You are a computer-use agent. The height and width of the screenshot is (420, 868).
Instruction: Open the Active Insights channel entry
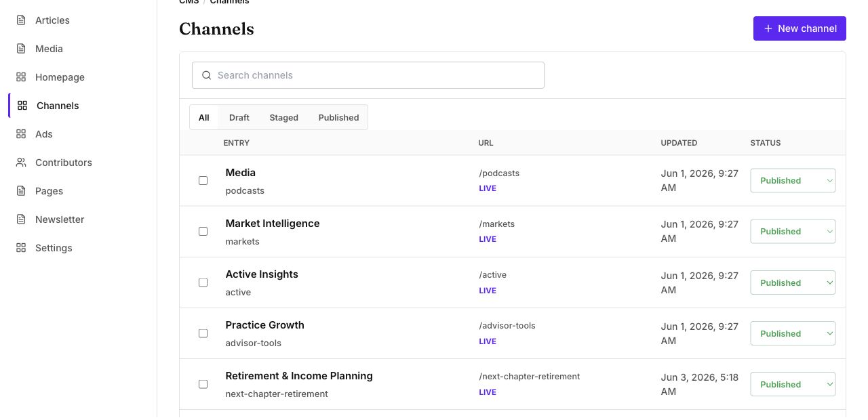tap(262, 274)
